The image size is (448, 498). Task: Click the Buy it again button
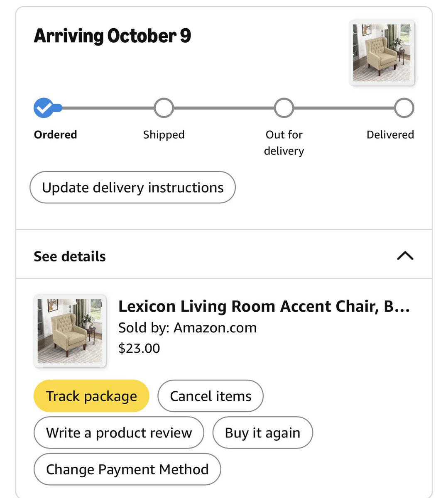[x=262, y=432]
